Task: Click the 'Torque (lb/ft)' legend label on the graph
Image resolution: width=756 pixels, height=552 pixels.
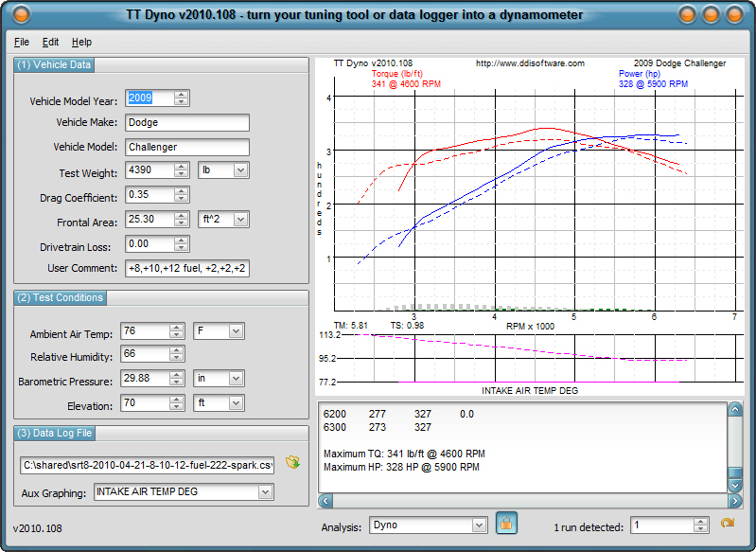Action: (396, 74)
